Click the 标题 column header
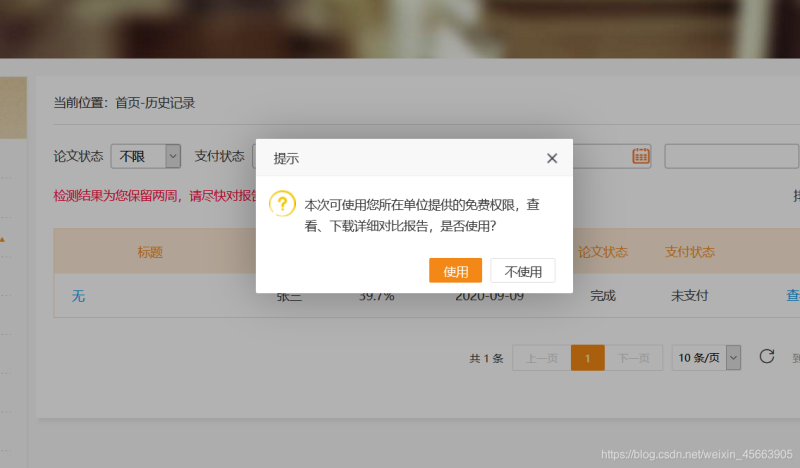800x468 pixels. coord(150,252)
